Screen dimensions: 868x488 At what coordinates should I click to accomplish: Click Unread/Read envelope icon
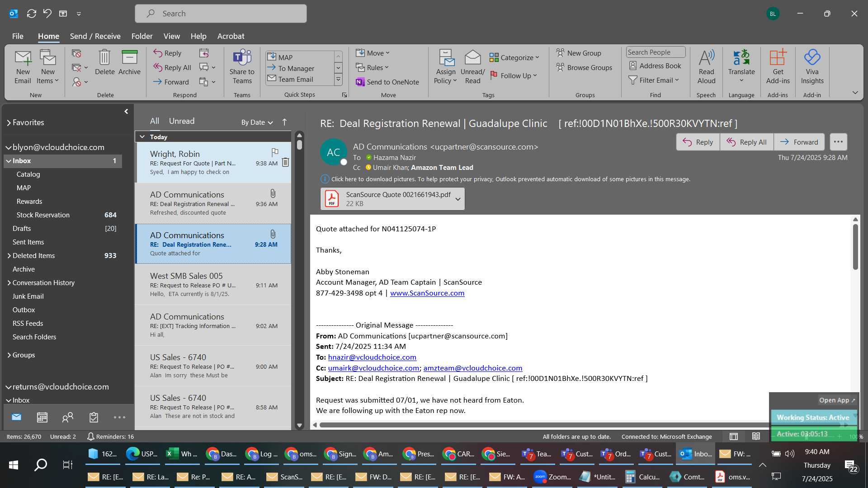(472, 67)
